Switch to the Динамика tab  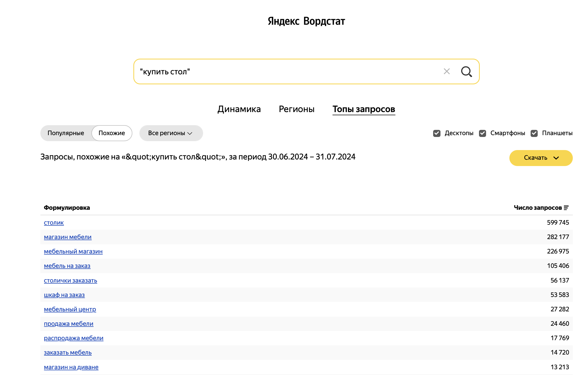(x=239, y=109)
